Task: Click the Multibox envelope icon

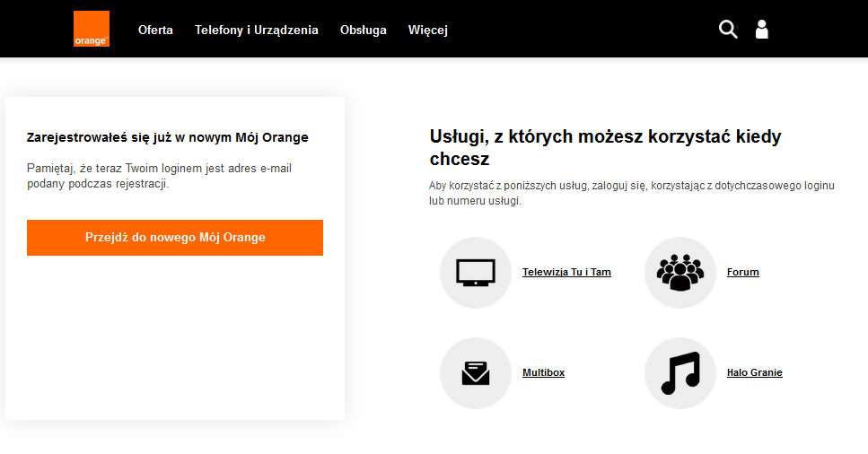Action: click(475, 372)
